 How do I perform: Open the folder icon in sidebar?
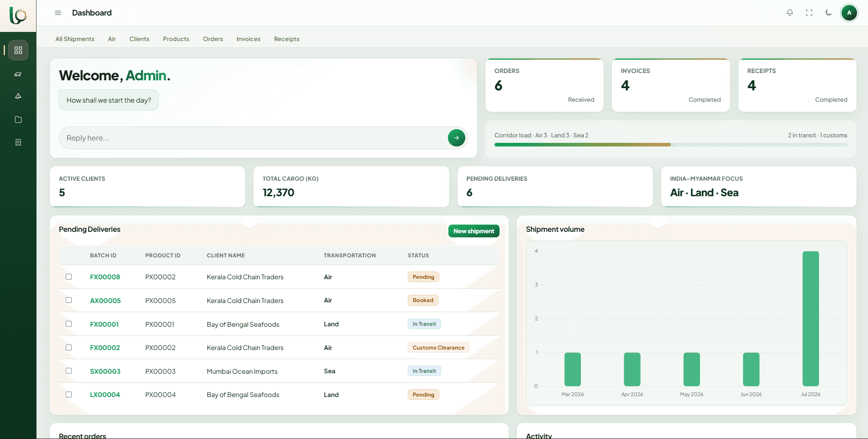(x=18, y=120)
